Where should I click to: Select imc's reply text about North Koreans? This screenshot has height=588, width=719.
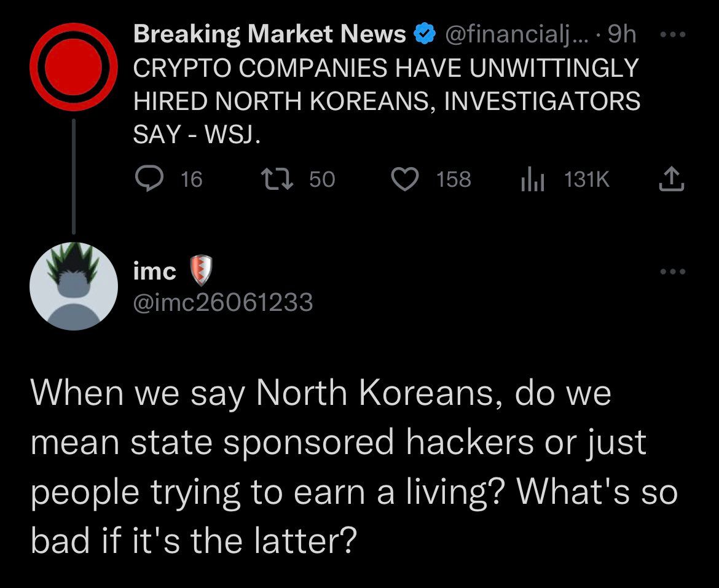click(x=353, y=467)
